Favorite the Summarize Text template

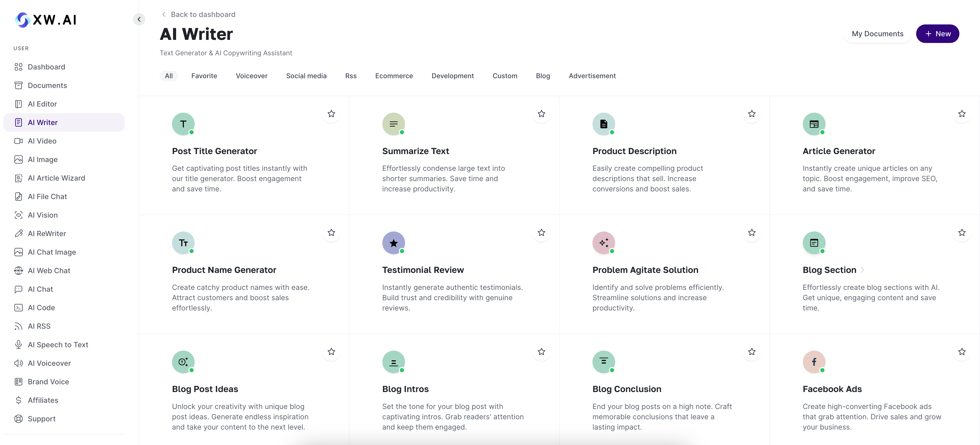click(541, 114)
